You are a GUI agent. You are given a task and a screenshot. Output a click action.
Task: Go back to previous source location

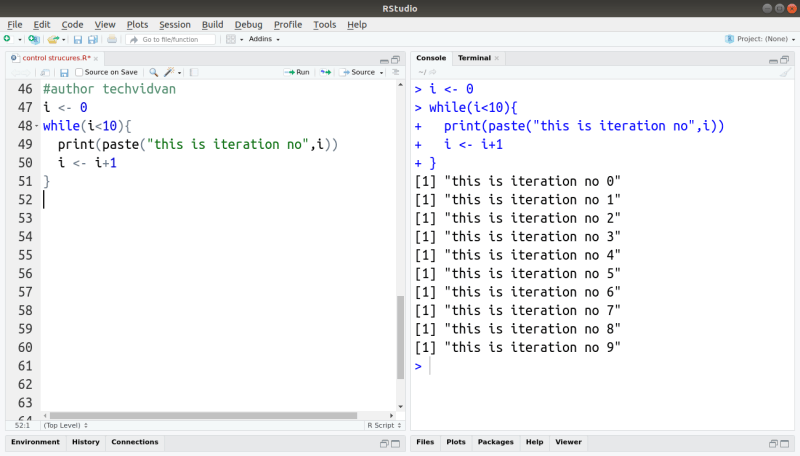[15, 72]
